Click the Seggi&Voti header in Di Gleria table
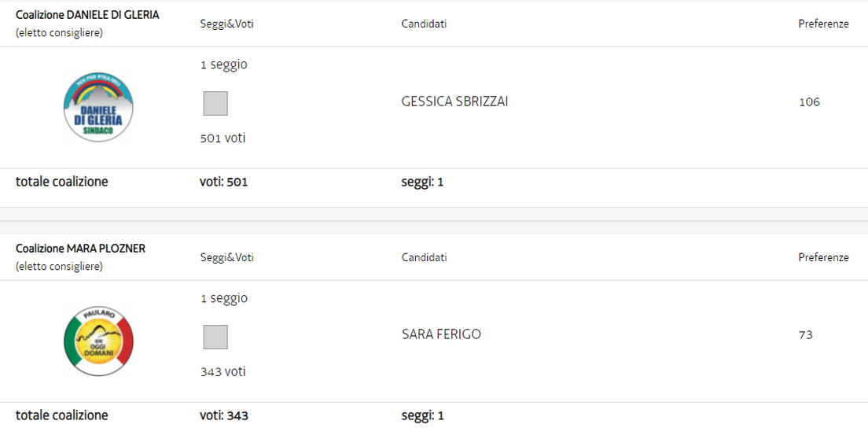The width and height of the screenshot is (868, 439). tap(226, 24)
